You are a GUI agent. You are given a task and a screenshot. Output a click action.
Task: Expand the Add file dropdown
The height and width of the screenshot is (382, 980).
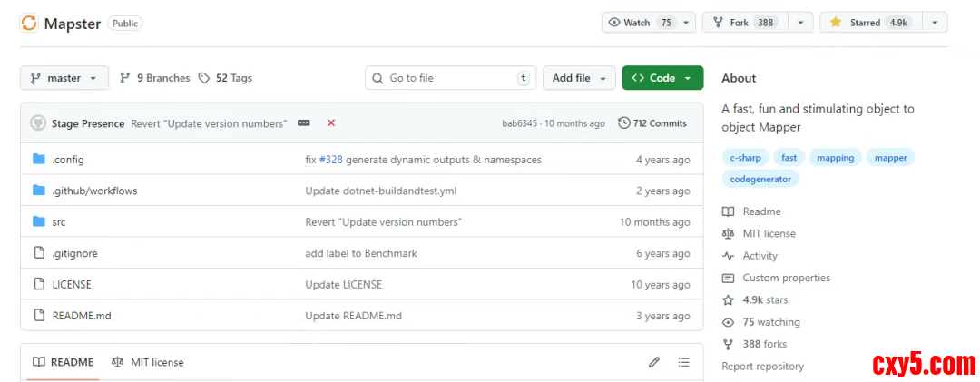579,78
